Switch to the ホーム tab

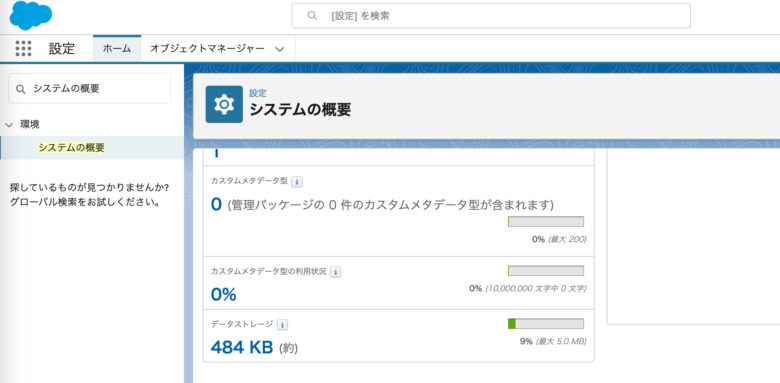[117, 49]
